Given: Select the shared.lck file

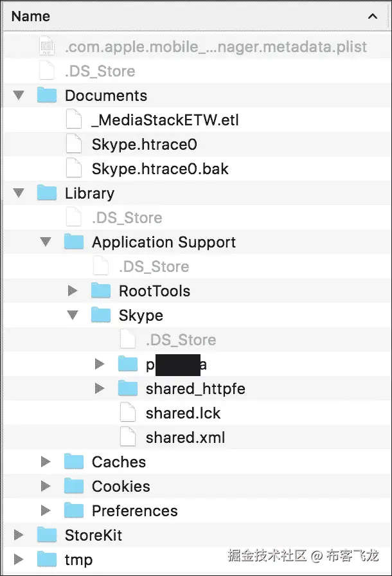Looking at the screenshot, I should tap(183, 413).
